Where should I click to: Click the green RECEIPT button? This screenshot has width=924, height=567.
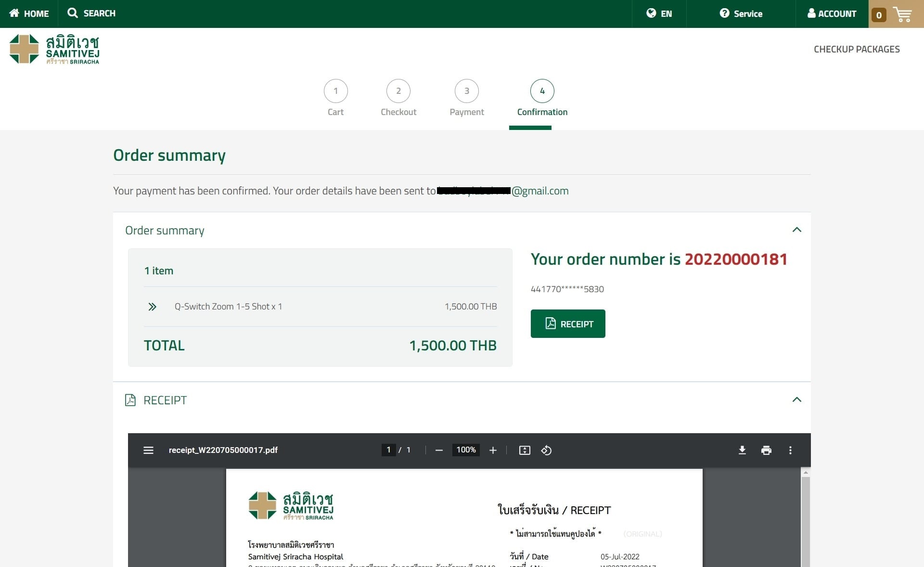[x=568, y=323]
